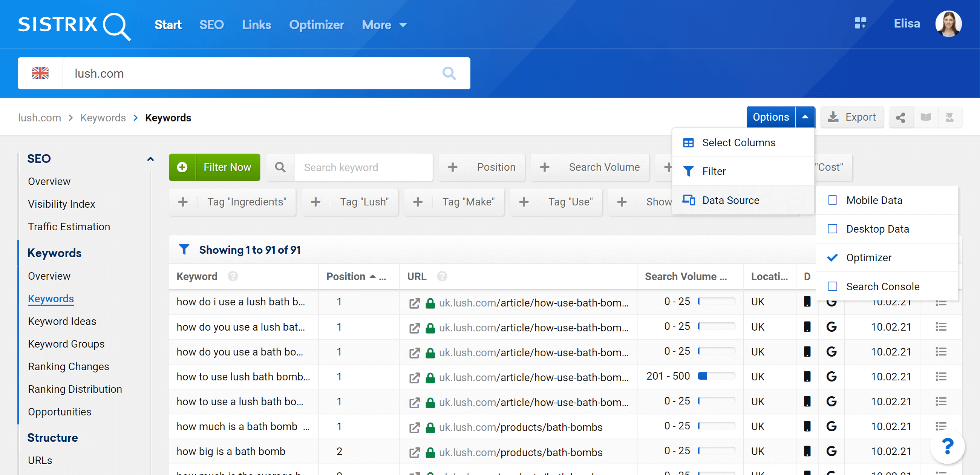Click the help icon next to URL header

point(442,276)
